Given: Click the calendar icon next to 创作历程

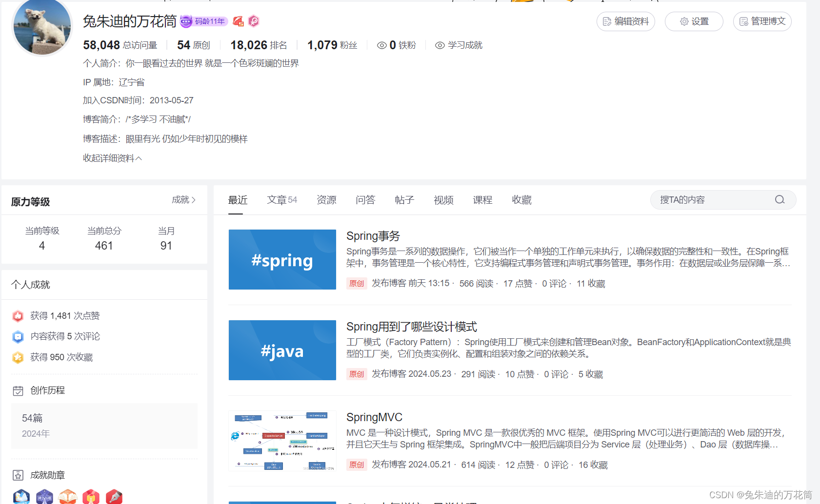Looking at the screenshot, I should click(18, 390).
